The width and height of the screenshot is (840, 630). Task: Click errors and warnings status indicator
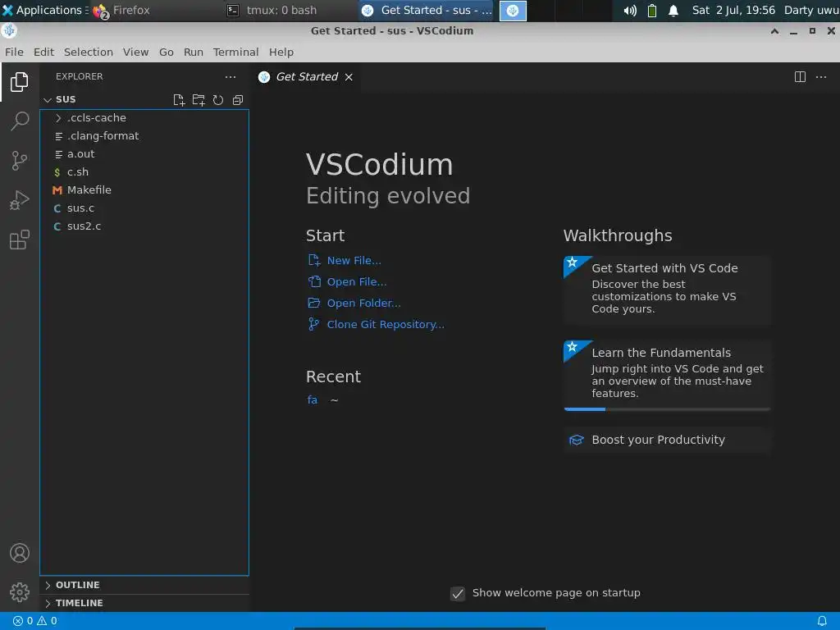pyautogui.click(x=34, y=621)
